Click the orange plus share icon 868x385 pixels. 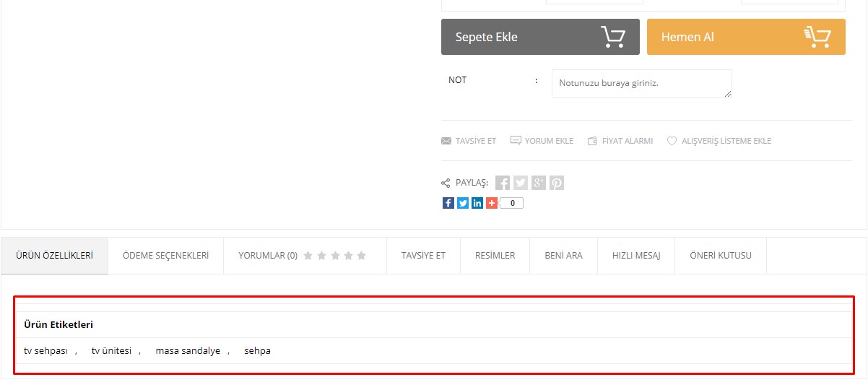click(x=492, y=203)
